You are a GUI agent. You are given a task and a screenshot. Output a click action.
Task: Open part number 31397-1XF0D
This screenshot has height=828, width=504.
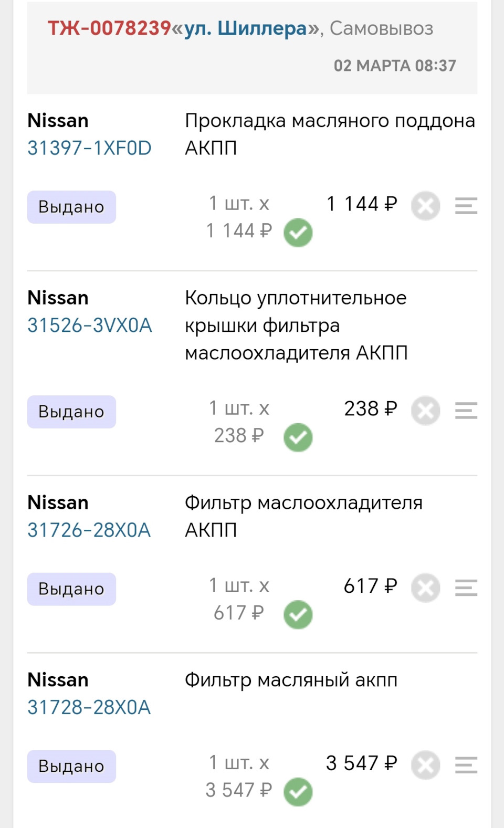[x=89, y=148]
